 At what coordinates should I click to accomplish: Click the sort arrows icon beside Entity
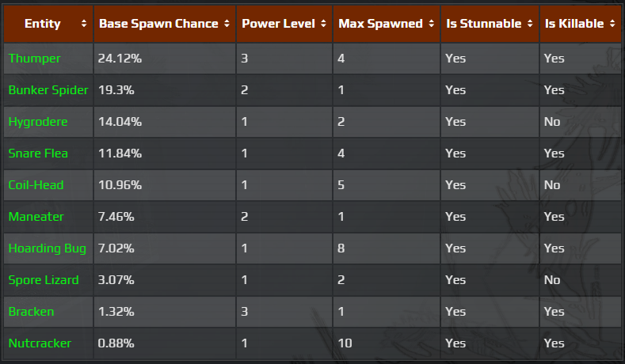pyautogui.click(x=84, y=24)
